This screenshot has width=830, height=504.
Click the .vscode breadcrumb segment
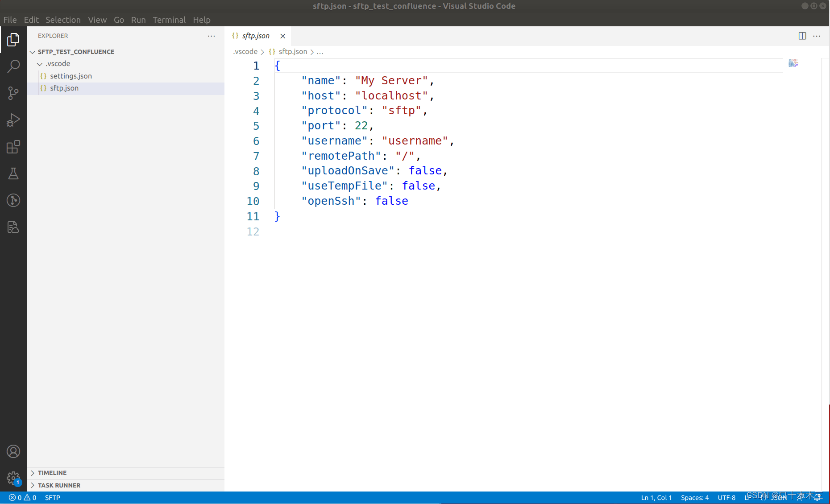[245, 52]
